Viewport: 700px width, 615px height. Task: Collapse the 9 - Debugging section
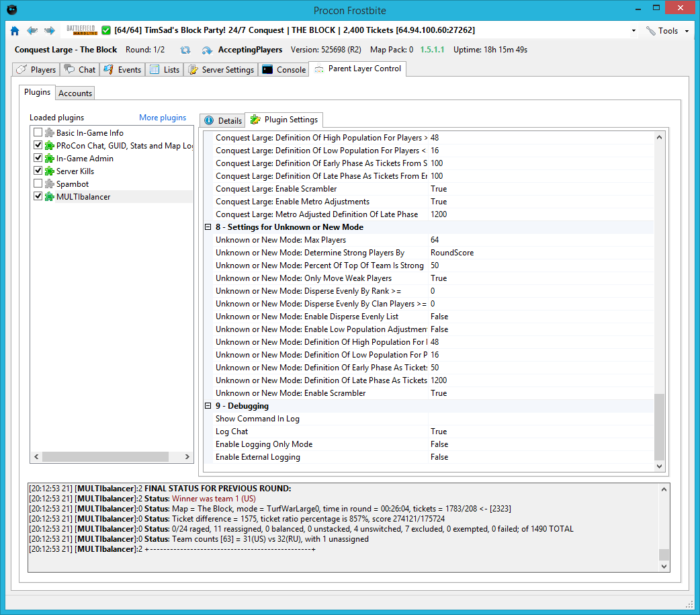208,406
